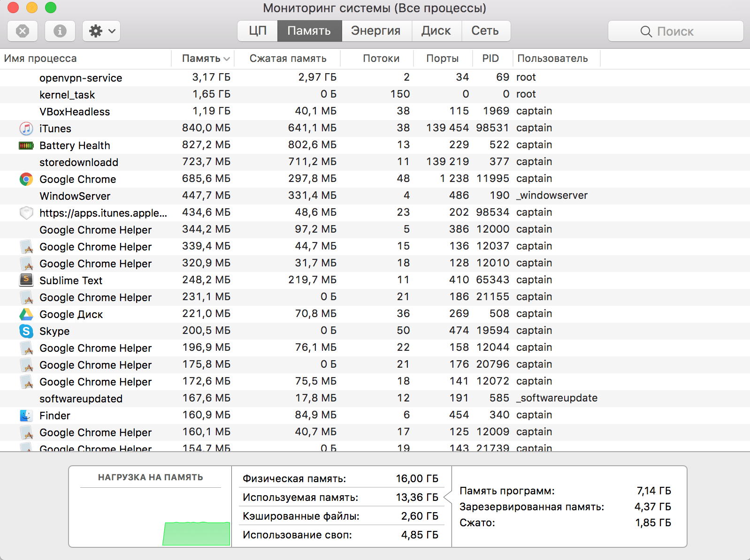Click the Skype icon
Image resolution: width=750 pixels, height=560 pixels.
(x=26, y=331)
